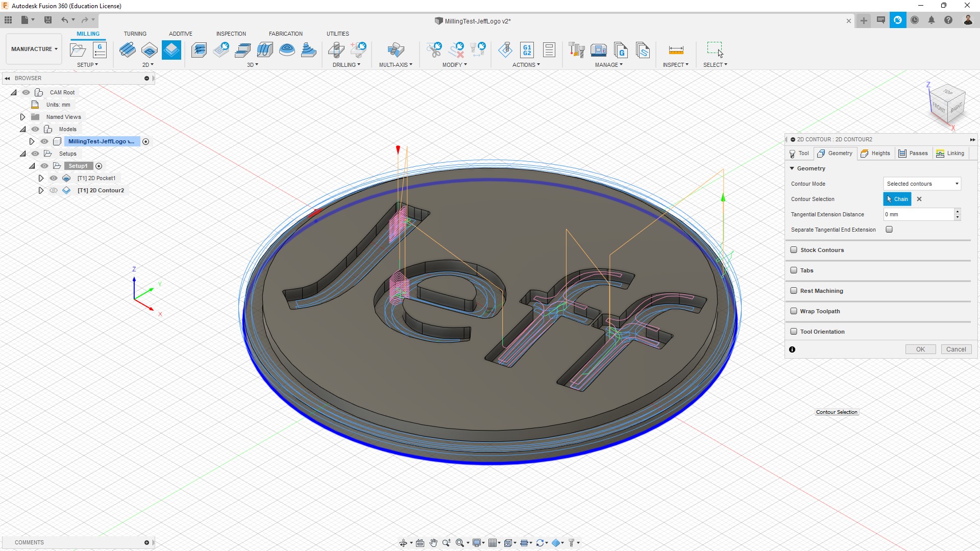This screenshot has height=551, width=980.
Task: Click the OK button
Action: [920, 349]
